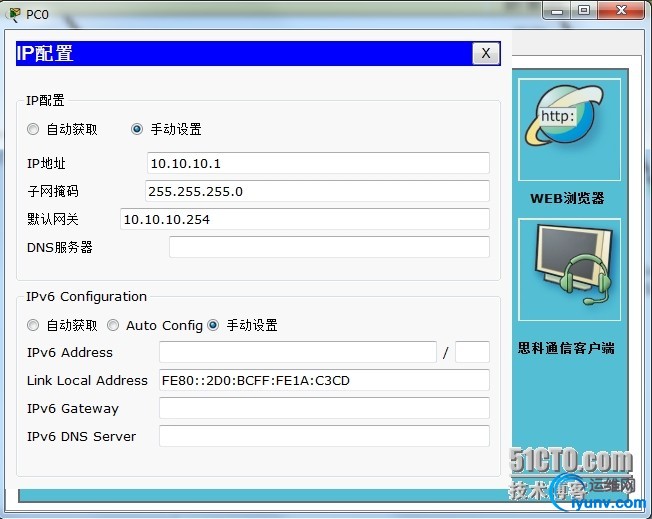Click the IPv6 DNS Server label
This screenshot has height=519, width=652.
(x=82, y=436)
